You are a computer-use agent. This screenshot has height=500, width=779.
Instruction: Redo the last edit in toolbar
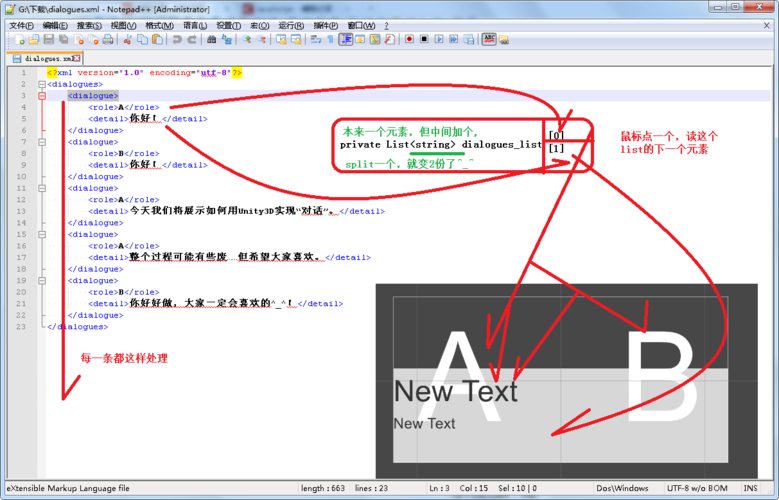pyautogui.click(x=191, y=39)
